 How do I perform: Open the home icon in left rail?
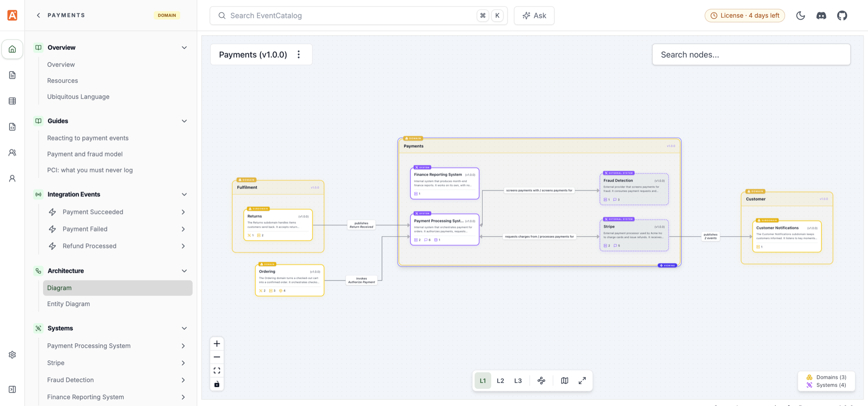point(12,49)
